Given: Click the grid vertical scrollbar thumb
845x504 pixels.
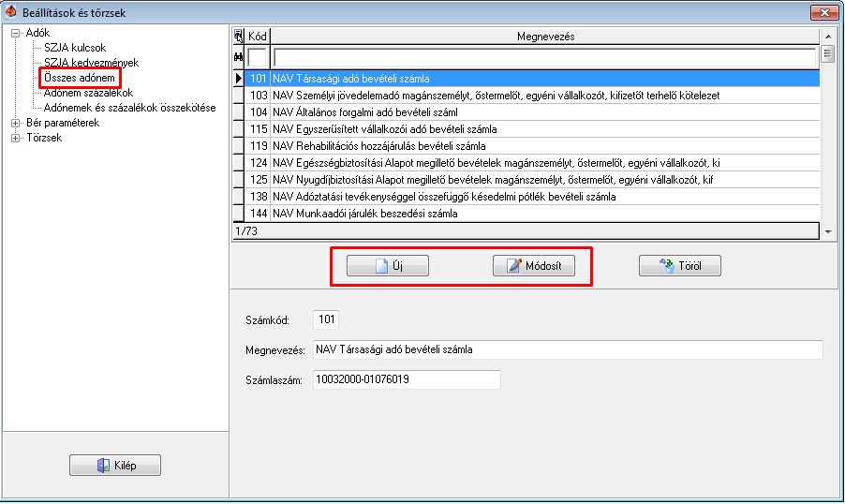Looking at the screenshot, I should coord(827,54).
